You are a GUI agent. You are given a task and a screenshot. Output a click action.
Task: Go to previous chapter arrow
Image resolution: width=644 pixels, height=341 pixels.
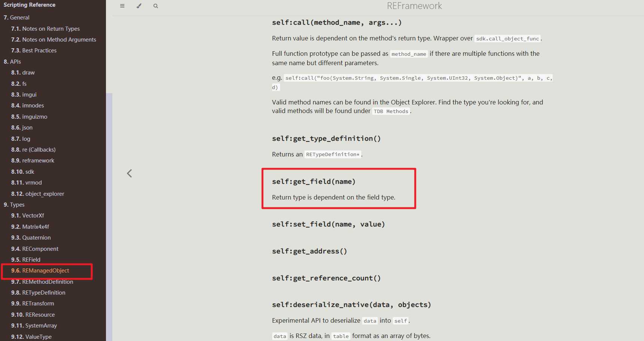130,173
